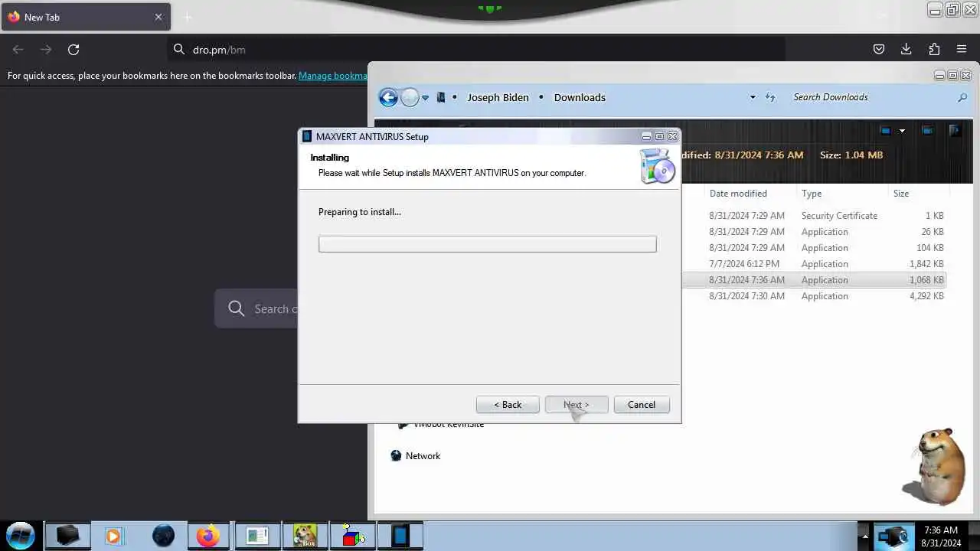Click the Explorer refresh arrows icon
Image resolution: width=980 pixels, height=551 pixels.
coord(770,97)
